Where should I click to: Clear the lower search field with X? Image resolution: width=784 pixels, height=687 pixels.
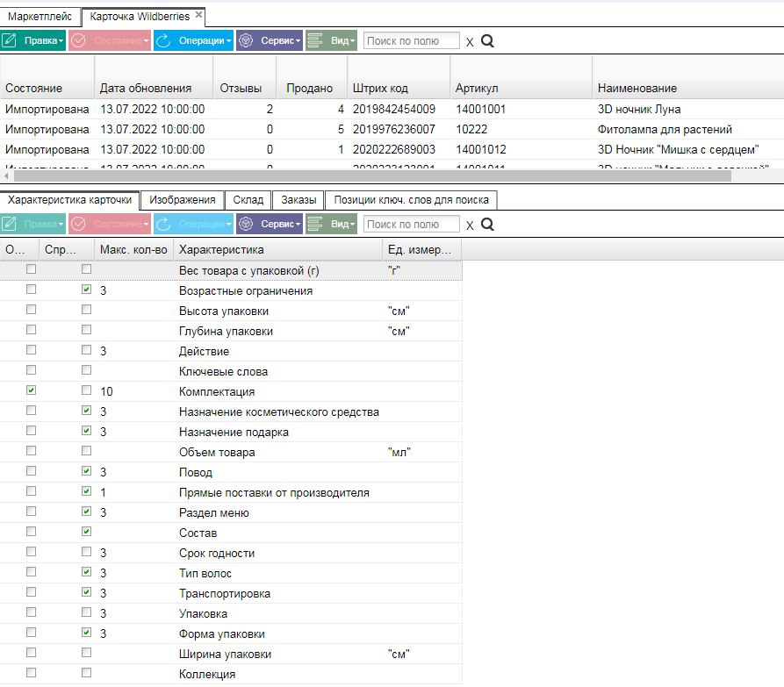pyautogui.click(x=470, y=225)
